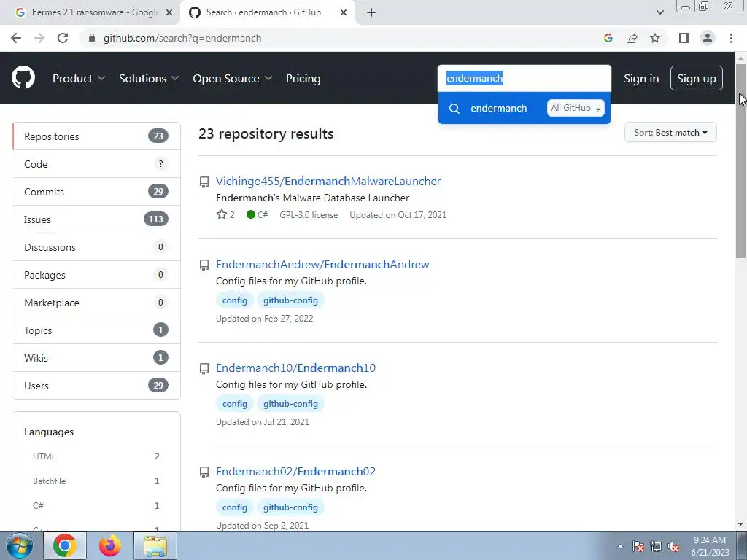Viewport: 747px width, 560px height.
Task: Toggle the browser side panel icon
Action: tap(684, 38)
